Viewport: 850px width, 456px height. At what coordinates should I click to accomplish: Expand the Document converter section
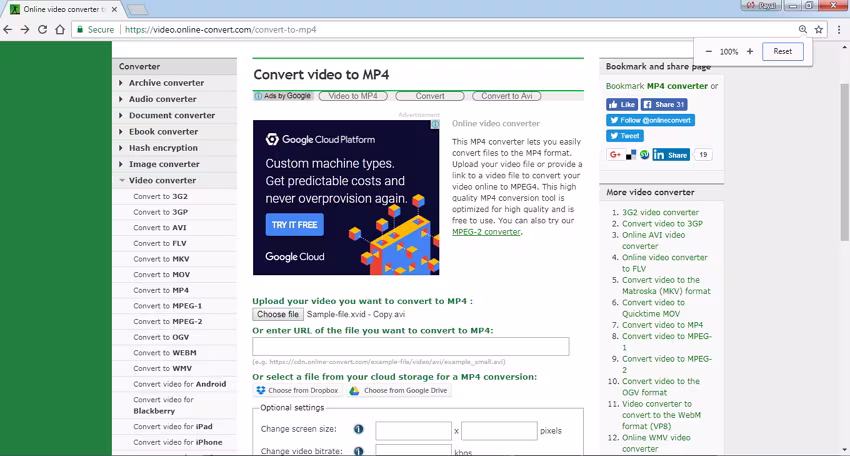pyautogui.click(x=171, y=115)
